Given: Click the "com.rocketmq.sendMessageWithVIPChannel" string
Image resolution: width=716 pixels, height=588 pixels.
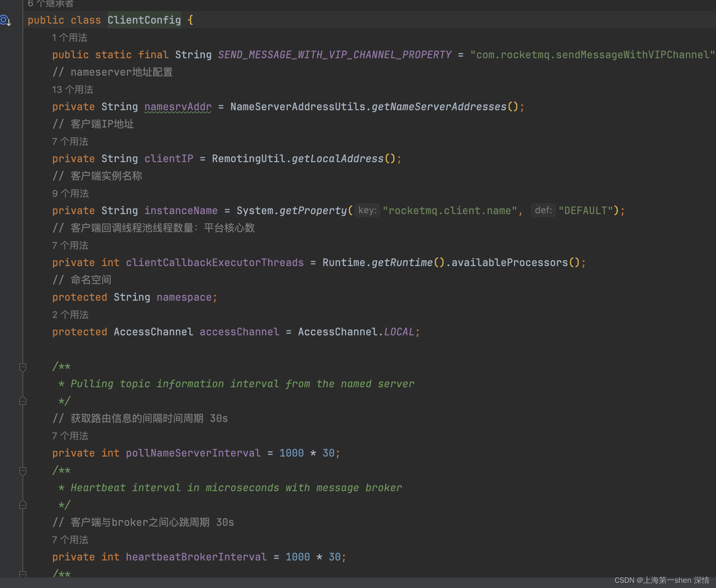Looking at the screenshot, I should [x=592, y=55].
